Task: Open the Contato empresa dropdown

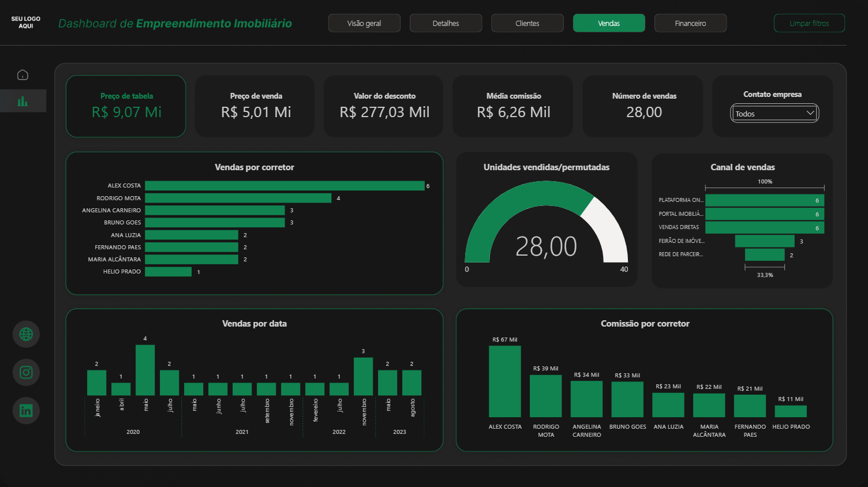Action: (x=774, y=113)
